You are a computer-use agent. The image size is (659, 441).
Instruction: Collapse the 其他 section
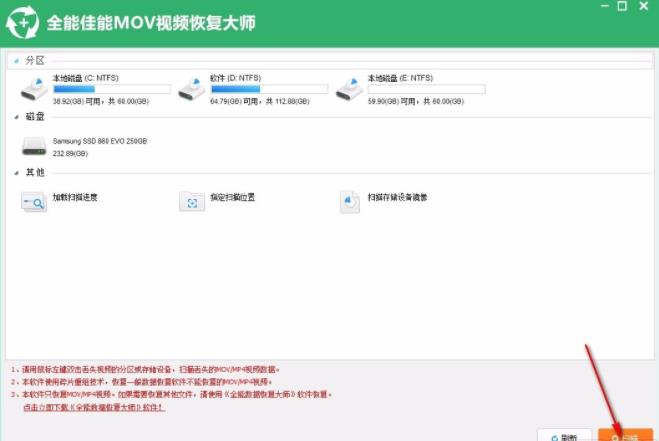point(14,173)
